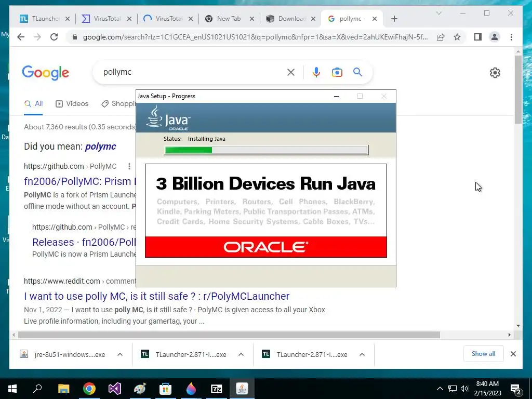532x399 pixels.
Task: Select the All search filter
Action: [x=33, y=104]
